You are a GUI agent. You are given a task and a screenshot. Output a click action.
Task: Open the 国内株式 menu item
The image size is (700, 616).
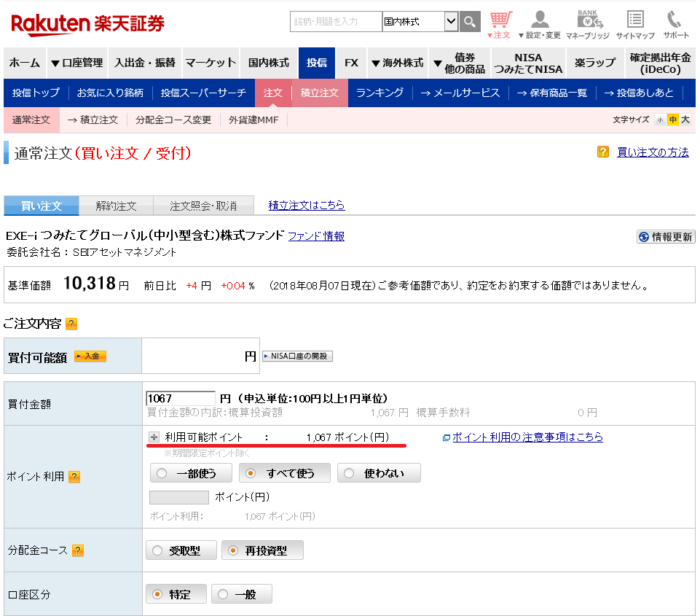click(269, 63)
